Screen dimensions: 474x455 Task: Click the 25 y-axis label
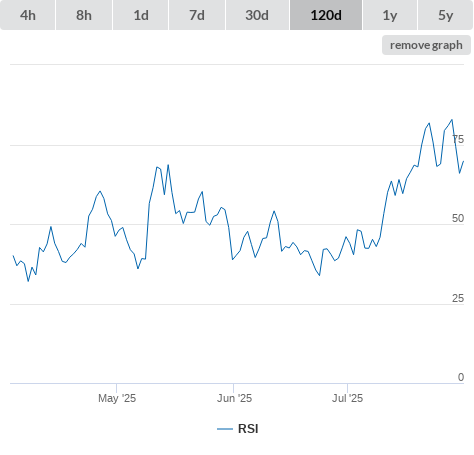click(458, 298)
